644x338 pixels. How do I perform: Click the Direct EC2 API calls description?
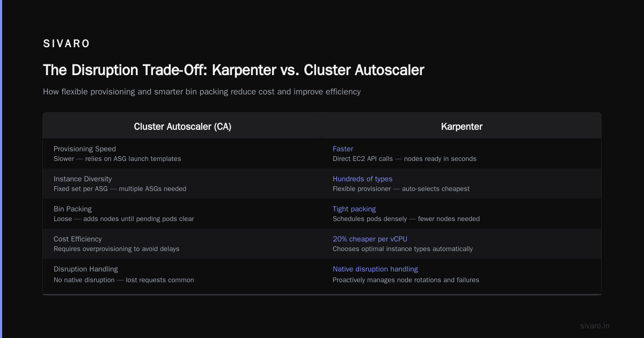point(405,159)
